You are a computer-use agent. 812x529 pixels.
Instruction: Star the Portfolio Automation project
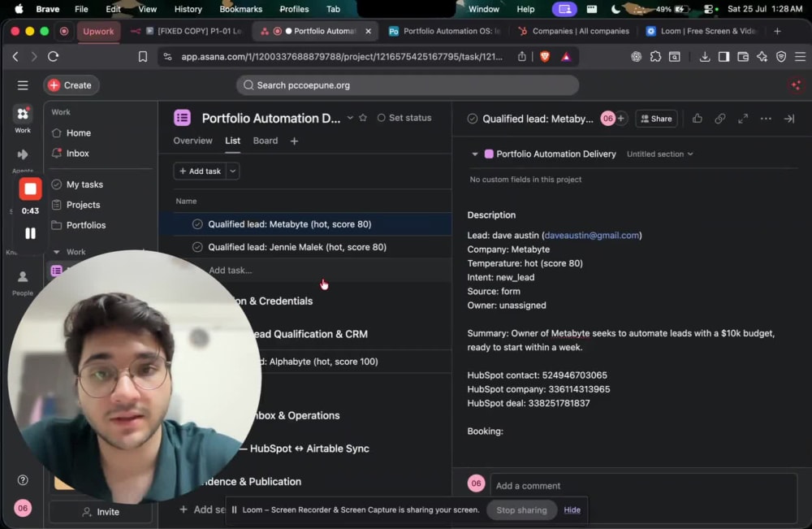[x=363, y=118]
